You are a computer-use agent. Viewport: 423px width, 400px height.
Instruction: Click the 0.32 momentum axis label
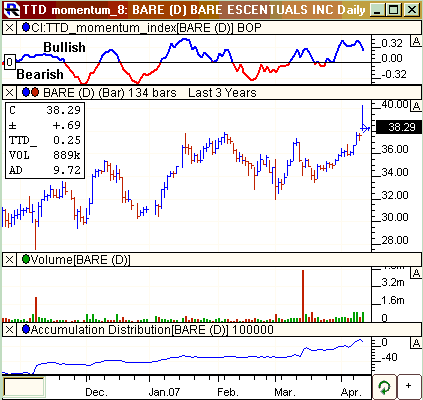point(392,43)
